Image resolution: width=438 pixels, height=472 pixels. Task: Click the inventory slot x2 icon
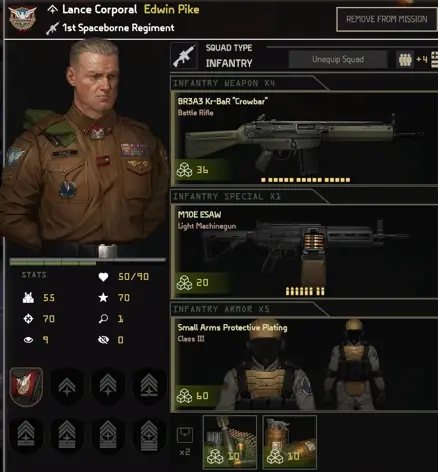(185, 441)
